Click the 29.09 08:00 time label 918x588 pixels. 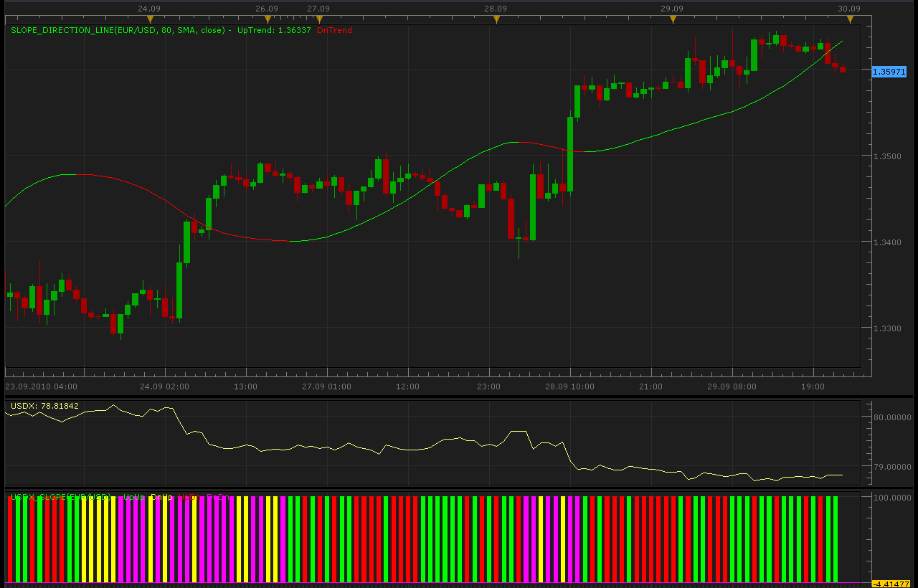[732, 387]
